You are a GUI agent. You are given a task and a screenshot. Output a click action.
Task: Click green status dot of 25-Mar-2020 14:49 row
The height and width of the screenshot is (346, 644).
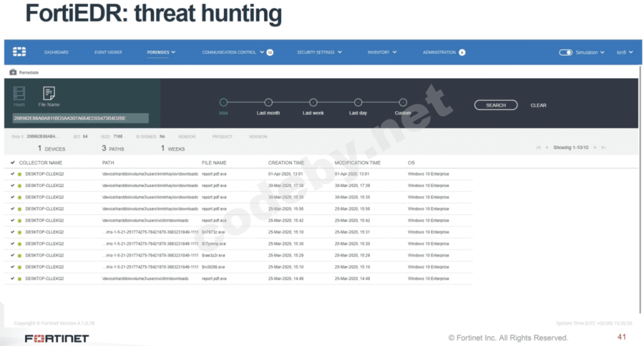19,279
